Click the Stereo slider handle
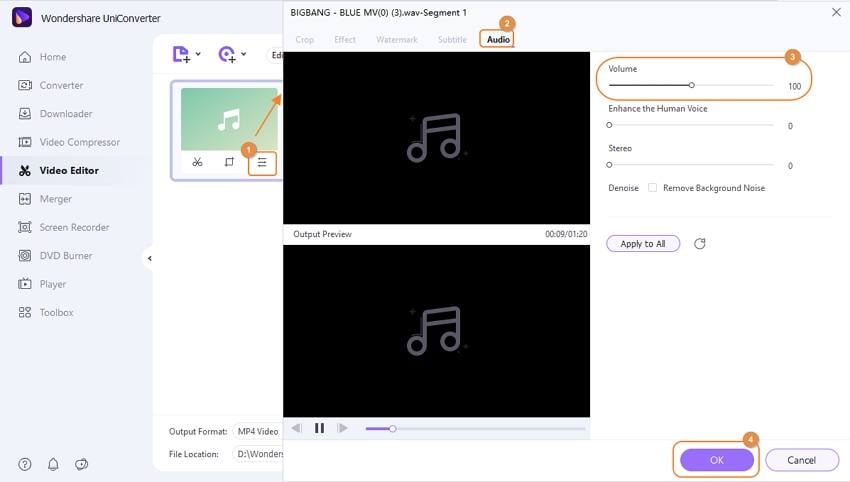The width and height of the screenshot is (850, 482). point(609,165)
